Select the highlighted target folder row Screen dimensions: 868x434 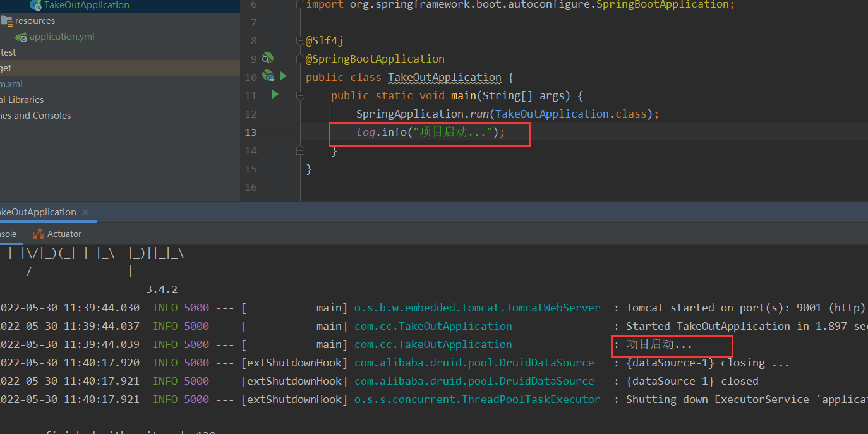[120, 68]
